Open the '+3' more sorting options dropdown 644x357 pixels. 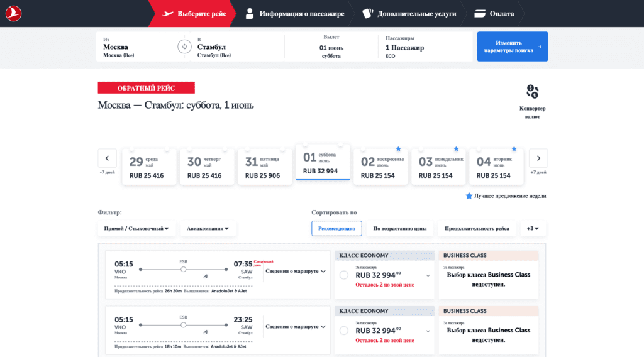point(533,229)
